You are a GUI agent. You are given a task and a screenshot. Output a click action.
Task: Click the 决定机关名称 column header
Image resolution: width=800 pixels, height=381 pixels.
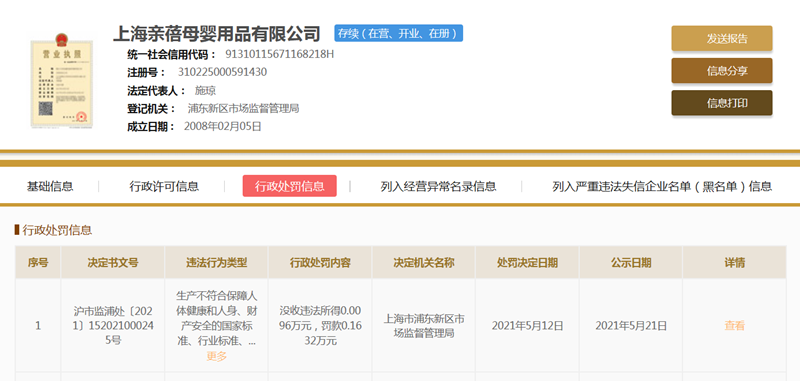coord(423,263)
